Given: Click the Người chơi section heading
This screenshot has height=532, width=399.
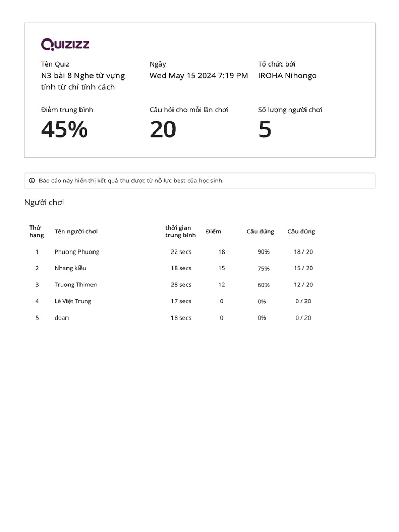Looking at the screenshot, I should click(44, 203).
